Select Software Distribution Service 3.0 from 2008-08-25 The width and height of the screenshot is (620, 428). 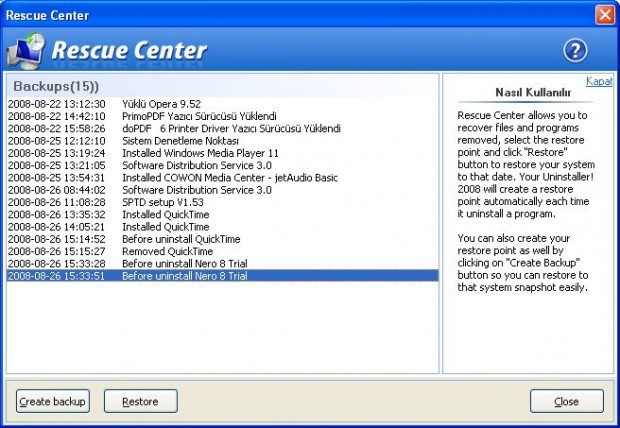point(223,165)
